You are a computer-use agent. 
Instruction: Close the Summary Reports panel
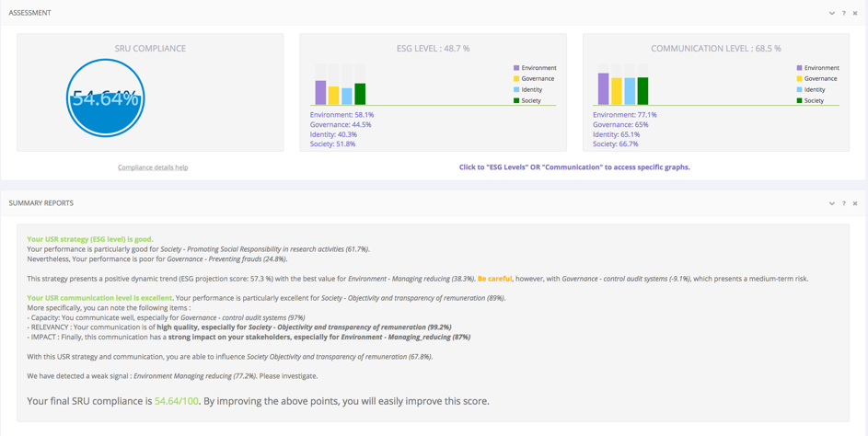[x=855, y=203]
